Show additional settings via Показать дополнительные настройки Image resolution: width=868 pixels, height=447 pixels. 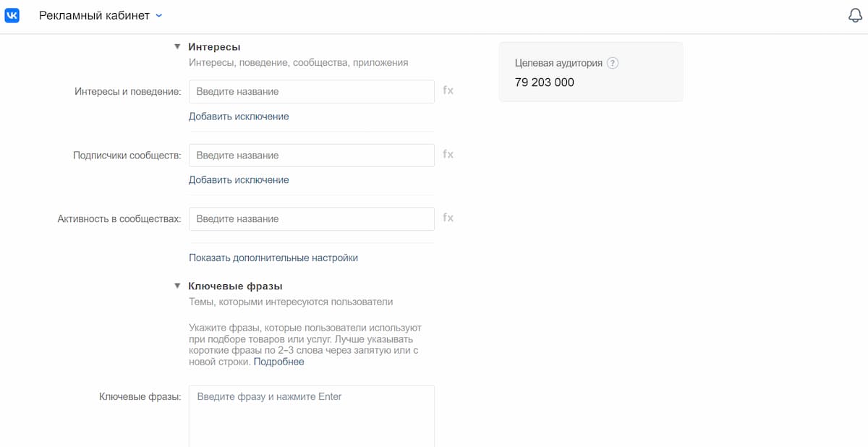coord(273,257)
